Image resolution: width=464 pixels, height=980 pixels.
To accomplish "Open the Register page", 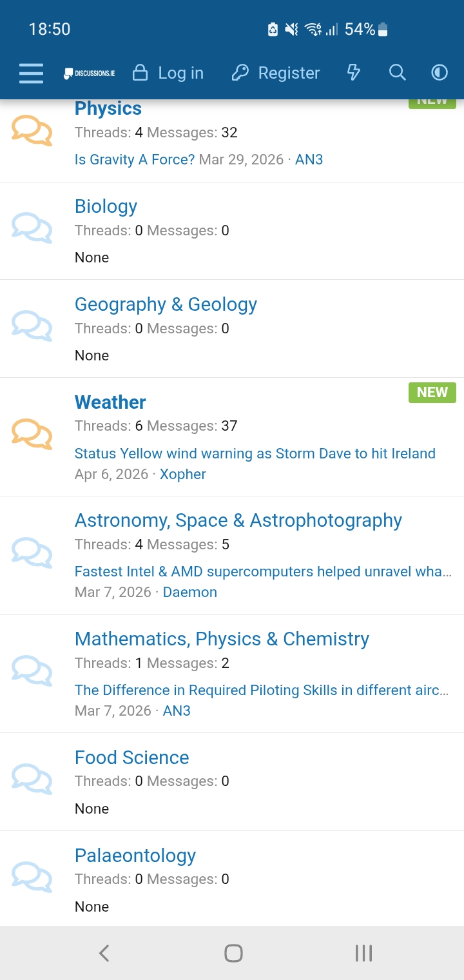I will pyautogui.click(x=276, y=73).
